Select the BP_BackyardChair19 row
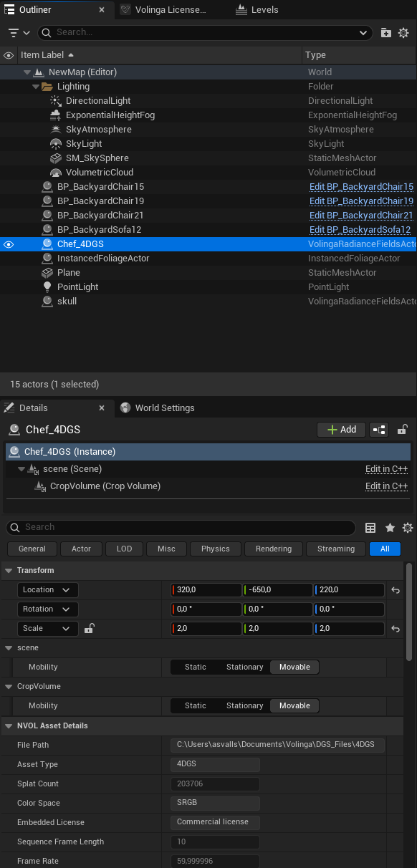 point(208,201)
